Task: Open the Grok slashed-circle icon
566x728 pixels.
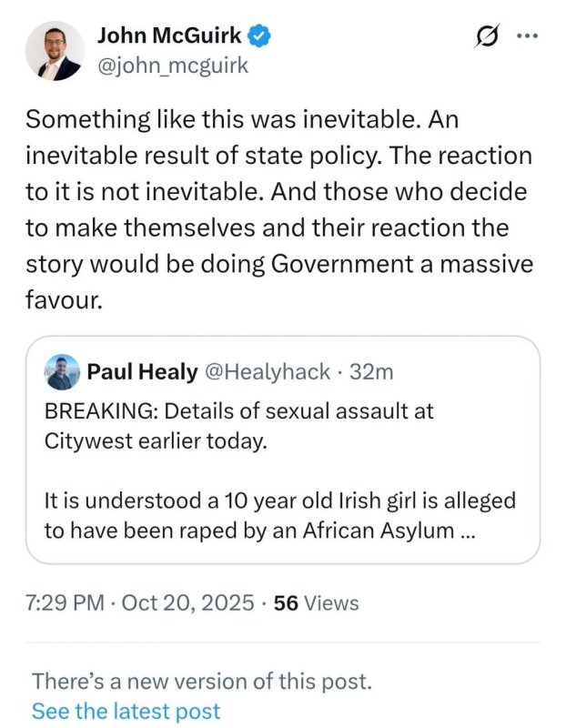Action: click(x=488, y=37)
